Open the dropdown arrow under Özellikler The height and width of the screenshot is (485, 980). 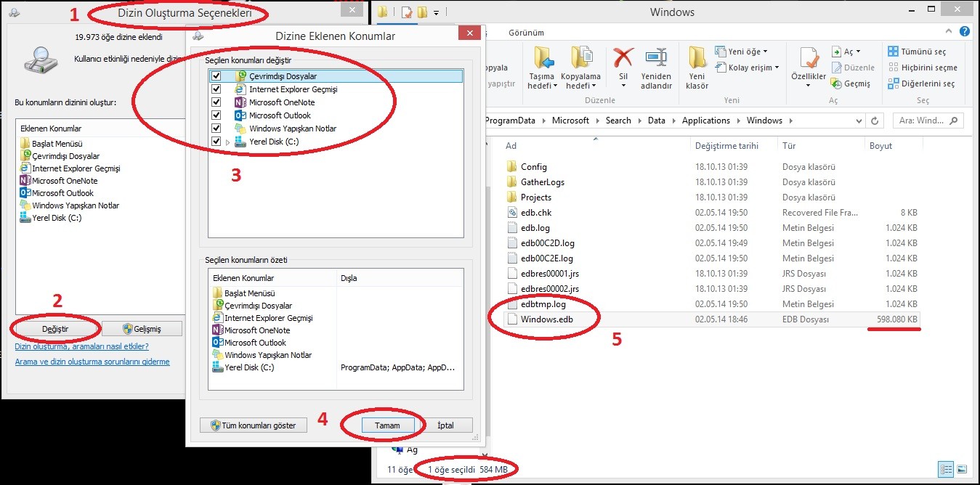(809, 86)
